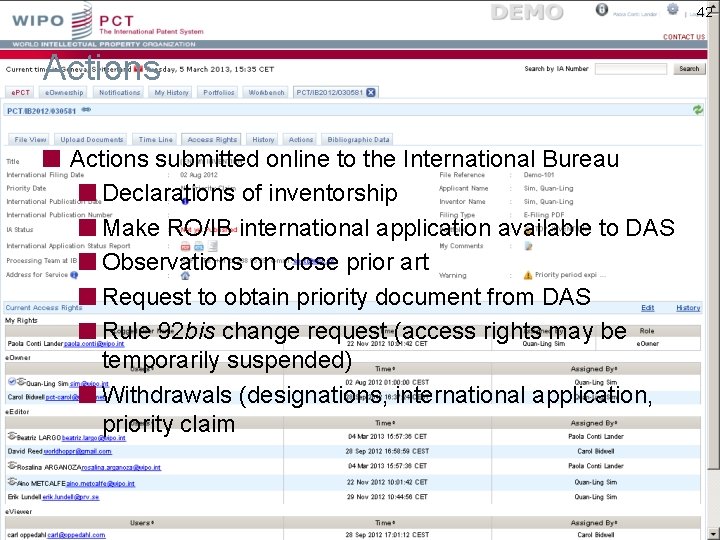Click scrollbar down arrow at bottom right
The image size is (720, 540).
pos(714,534)
